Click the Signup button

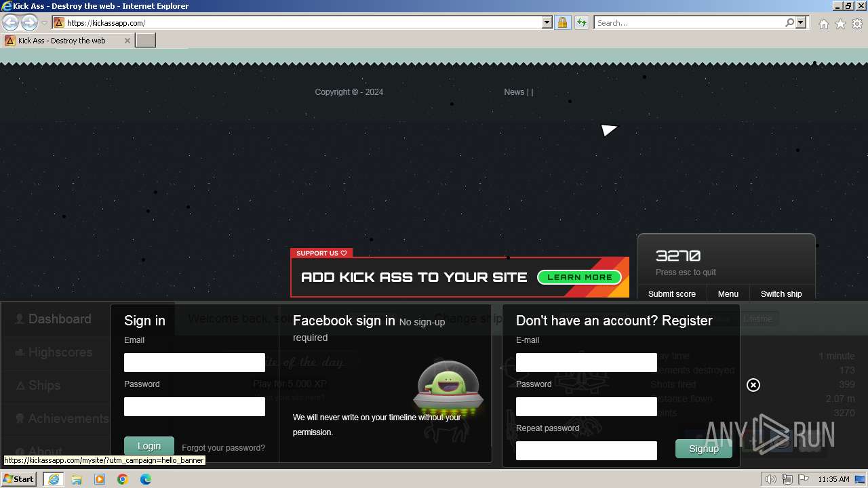pyautogui.click(x=704, y=449)
